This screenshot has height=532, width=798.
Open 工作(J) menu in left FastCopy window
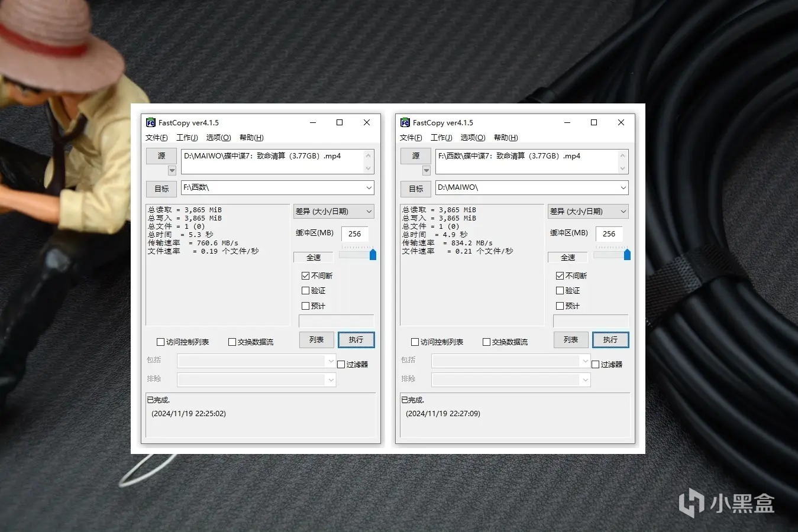188,138
